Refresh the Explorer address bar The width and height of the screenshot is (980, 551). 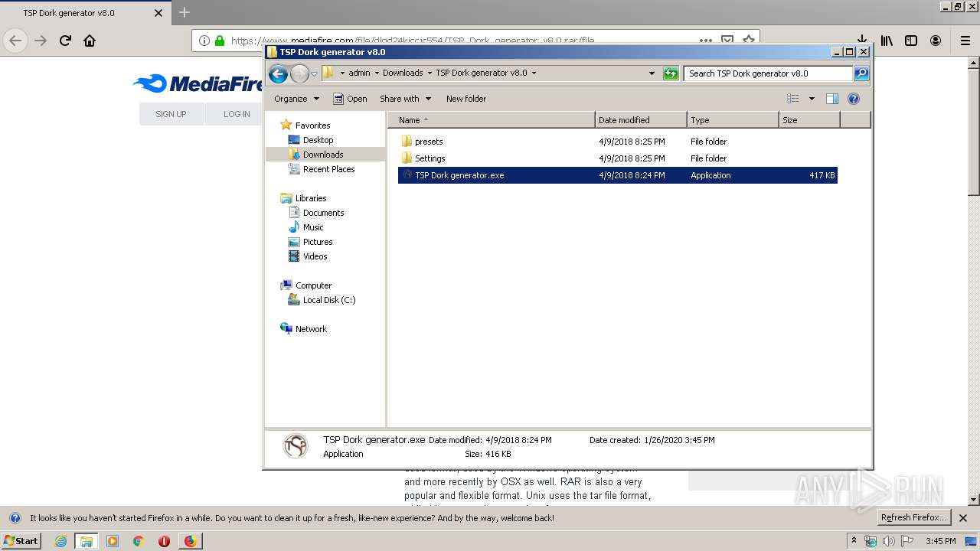[671, 73]
